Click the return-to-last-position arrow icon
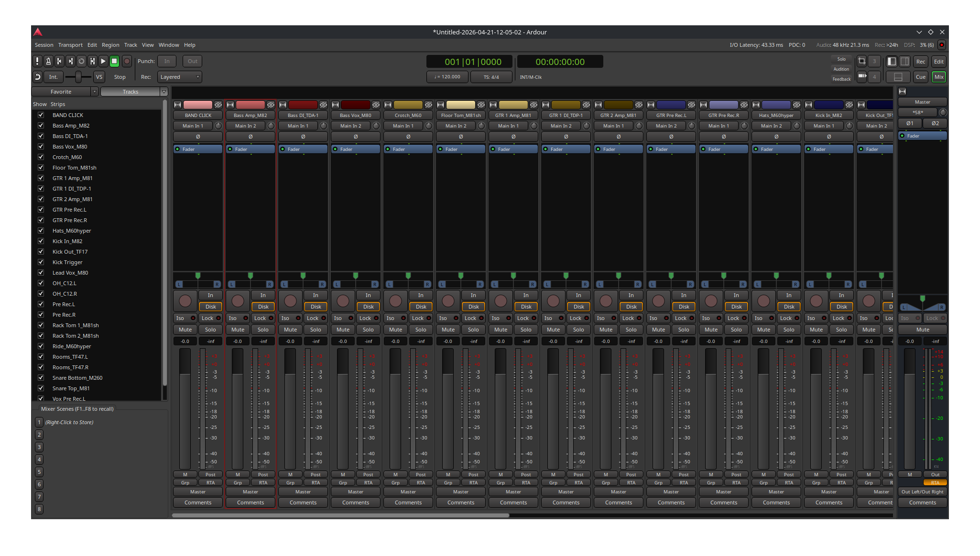The width and height of the screenshot is (980, 556). tap(37, 76)
